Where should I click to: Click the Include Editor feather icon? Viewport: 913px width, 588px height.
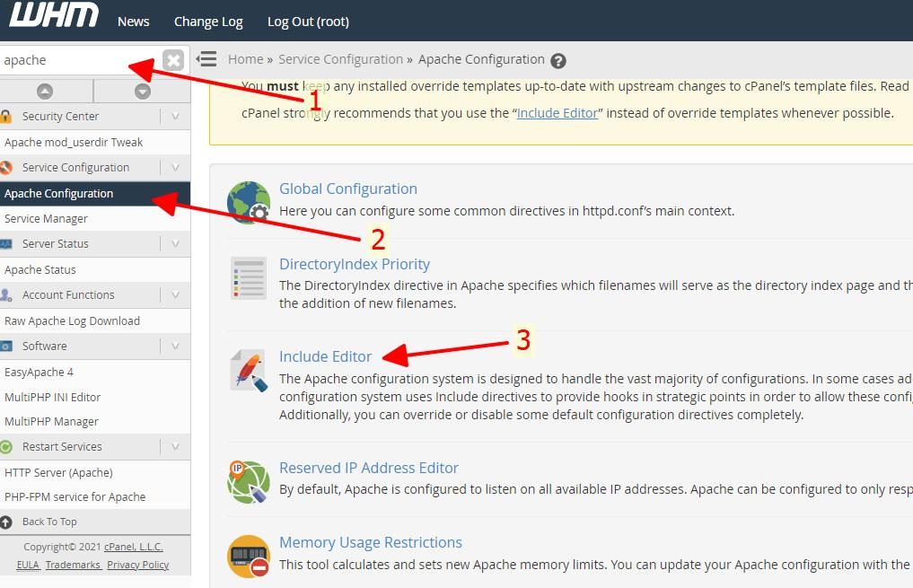coord(249,370)
